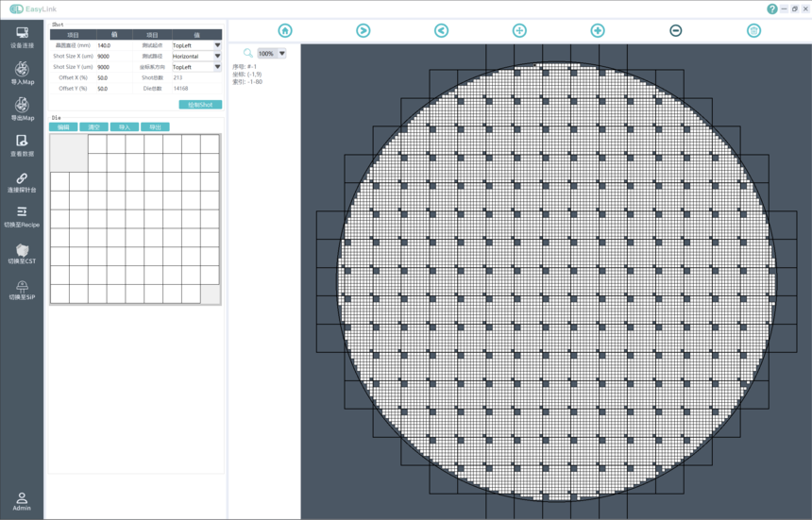Click the 序号: #-1 info text

[245, 67]
